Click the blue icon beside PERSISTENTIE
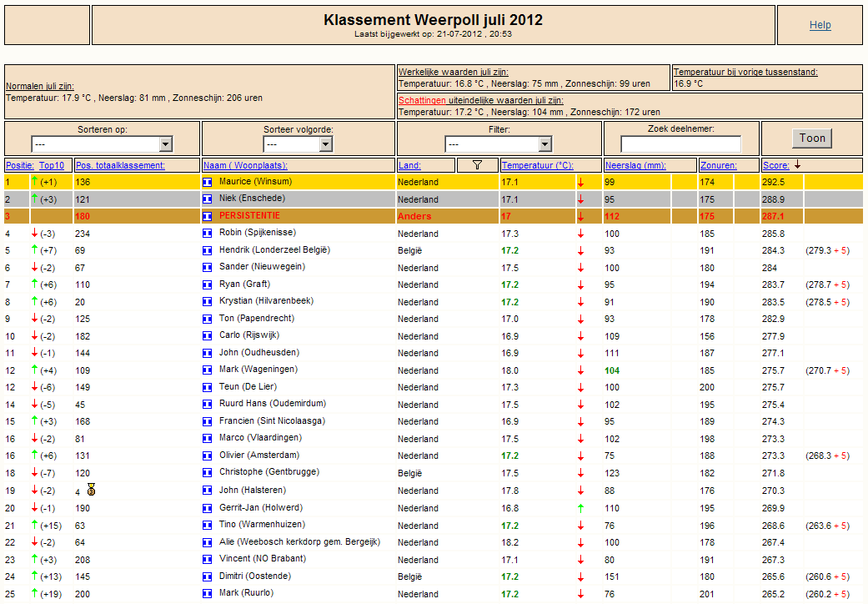 [x=208, y=216]
